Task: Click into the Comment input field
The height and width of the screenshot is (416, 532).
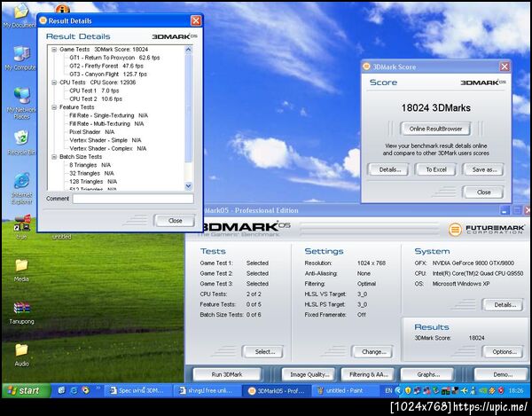Action: (133, 199)
